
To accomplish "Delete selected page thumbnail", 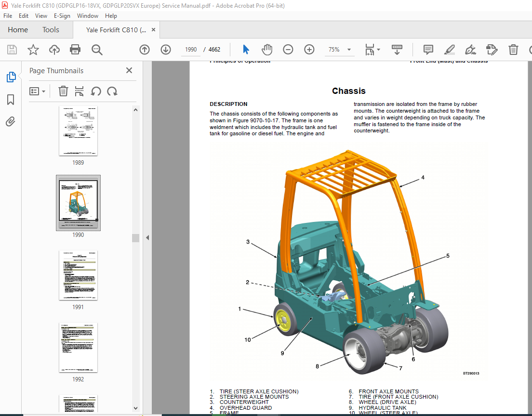I will pos(63,91).
